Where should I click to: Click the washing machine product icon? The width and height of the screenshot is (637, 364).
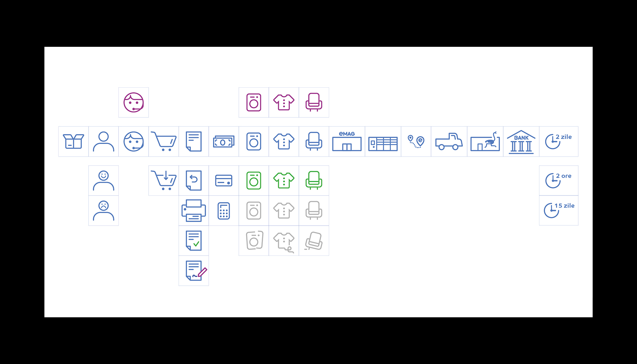pyautogui.click(x=253, y=141)
